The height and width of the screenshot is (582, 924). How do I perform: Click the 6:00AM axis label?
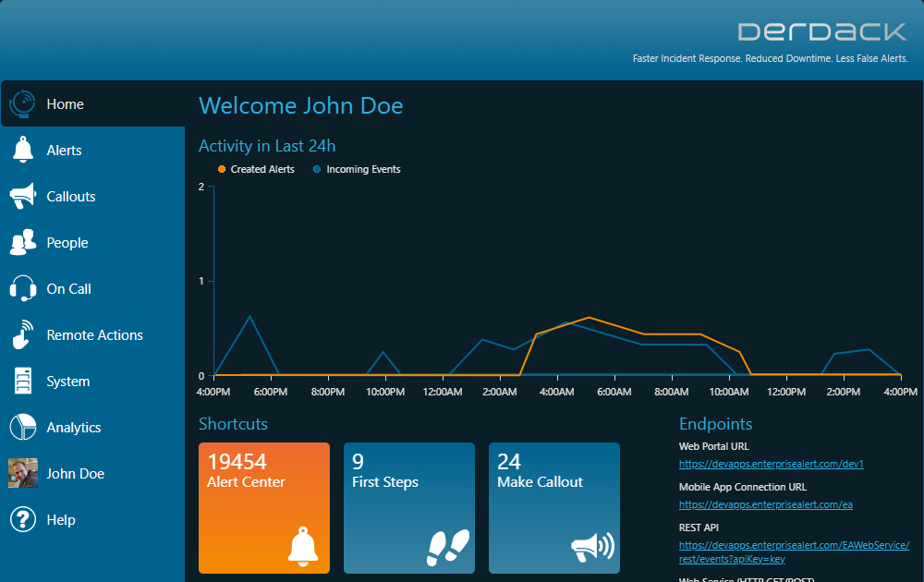pos(614,392)
